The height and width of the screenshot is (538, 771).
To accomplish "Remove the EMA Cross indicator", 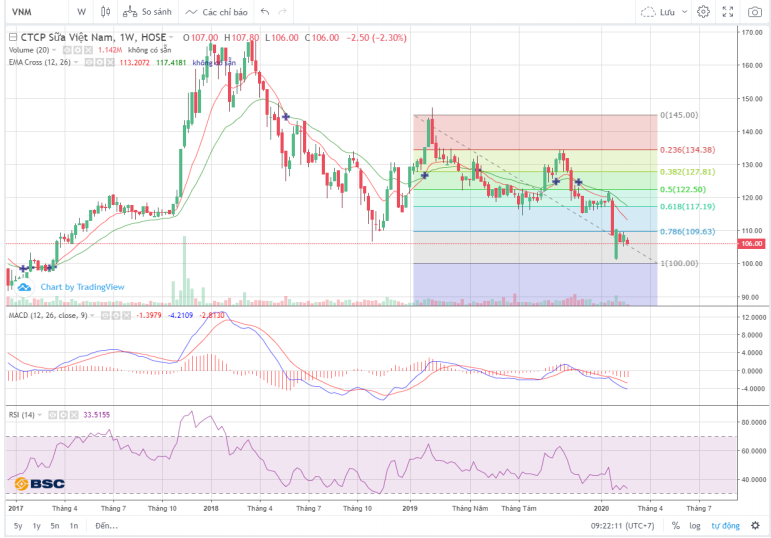I will (110, 62).
